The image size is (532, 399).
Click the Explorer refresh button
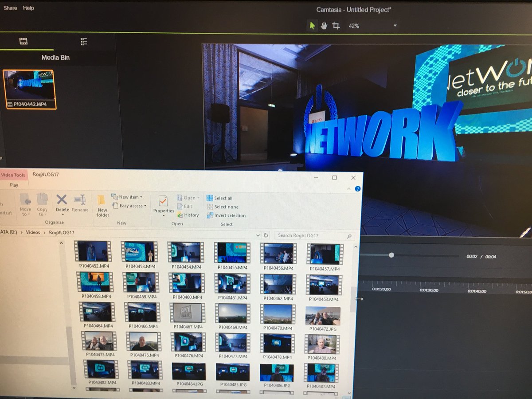click(266, 235)
